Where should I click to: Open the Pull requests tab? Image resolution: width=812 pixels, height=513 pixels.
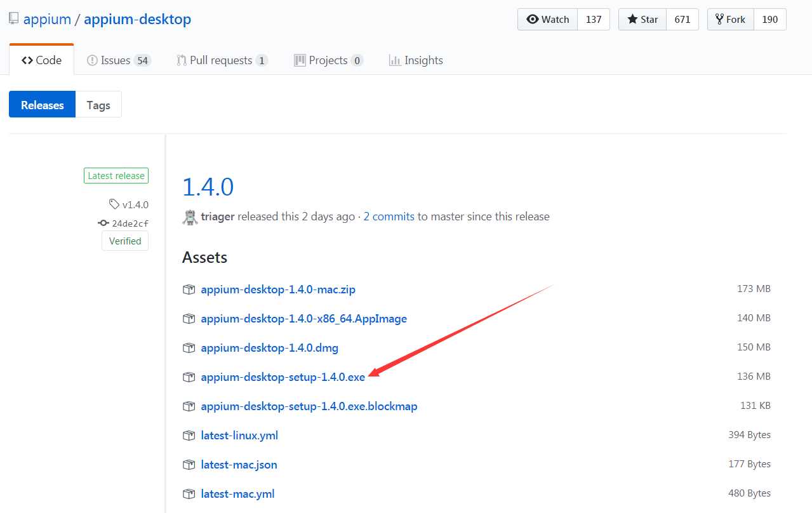tap(222, 60)
